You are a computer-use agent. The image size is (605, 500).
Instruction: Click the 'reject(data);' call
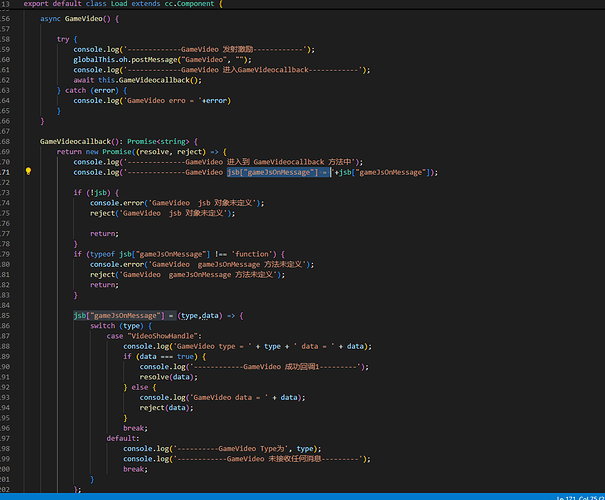click(166, 407)
